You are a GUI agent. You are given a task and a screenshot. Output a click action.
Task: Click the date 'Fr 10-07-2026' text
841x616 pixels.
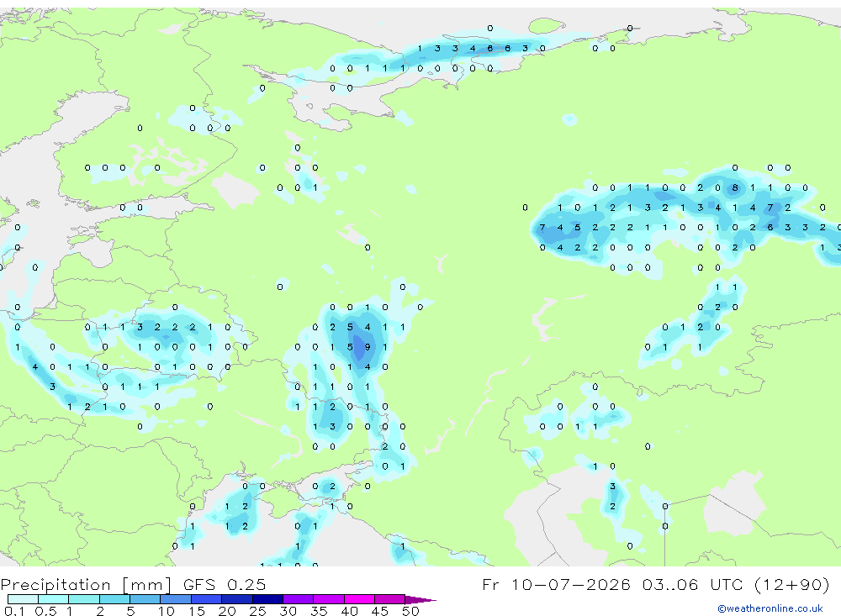[557, 584]
